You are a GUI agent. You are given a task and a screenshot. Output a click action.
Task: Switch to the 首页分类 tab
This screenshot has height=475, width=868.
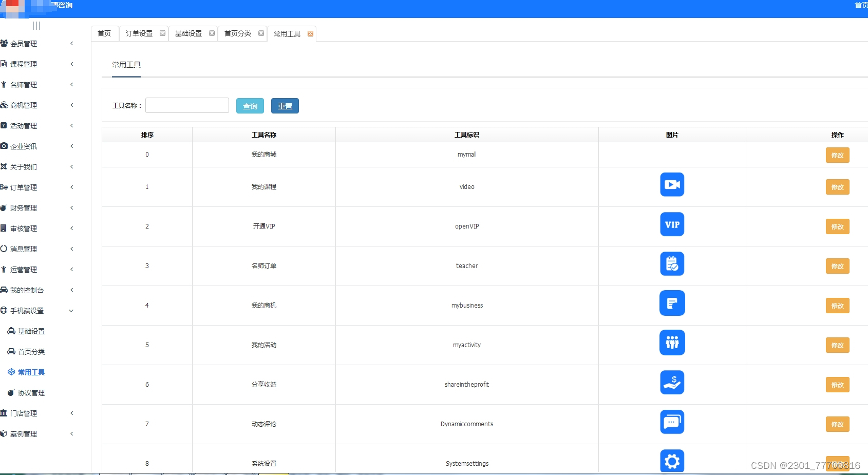pos(238,33)
